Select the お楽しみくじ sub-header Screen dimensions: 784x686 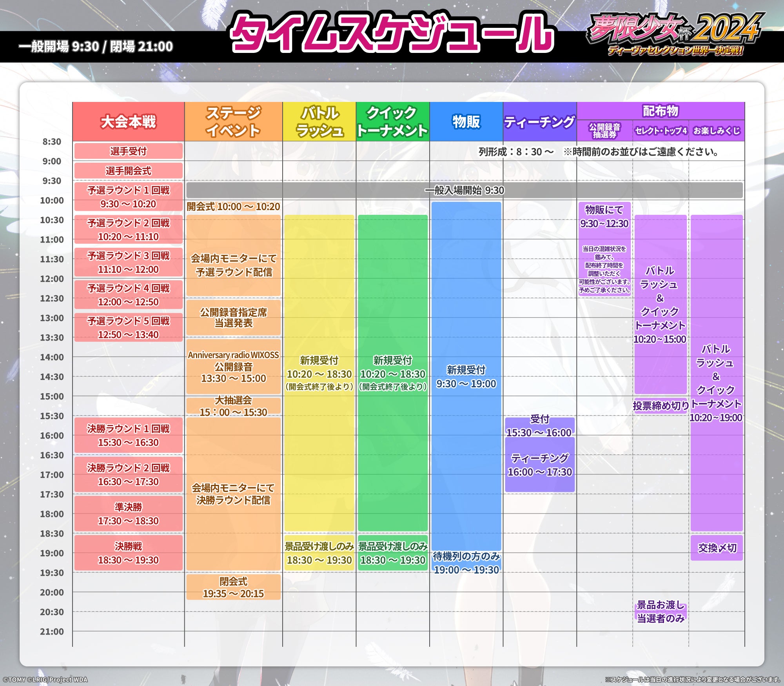click(717, 131)
